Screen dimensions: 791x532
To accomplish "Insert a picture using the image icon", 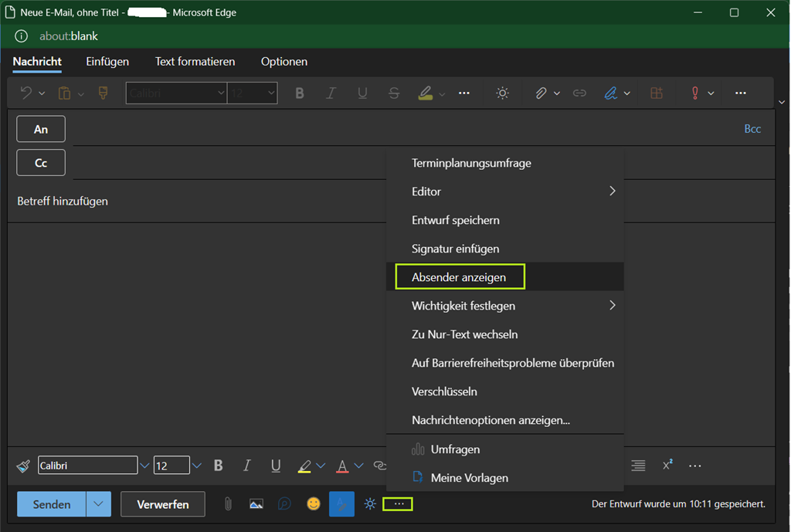I will 256,504.
